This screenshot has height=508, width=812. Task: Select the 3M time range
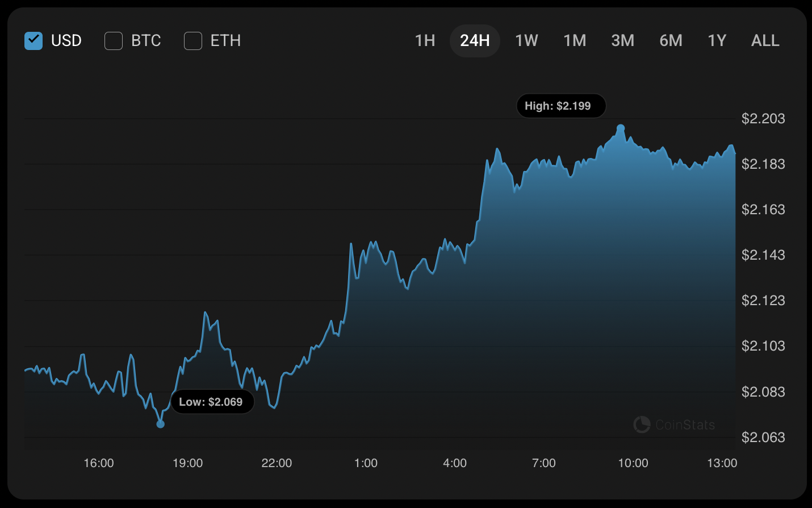coord(622,41)
